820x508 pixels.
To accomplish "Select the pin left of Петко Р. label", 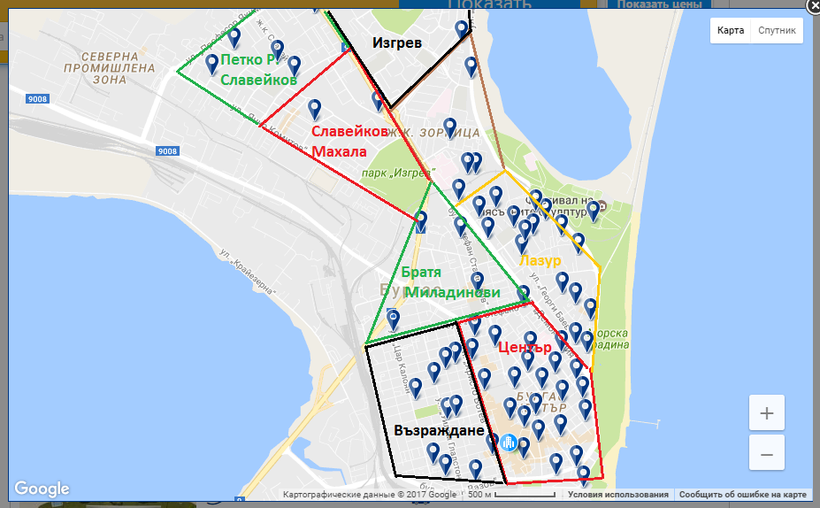I will point(212,64).
